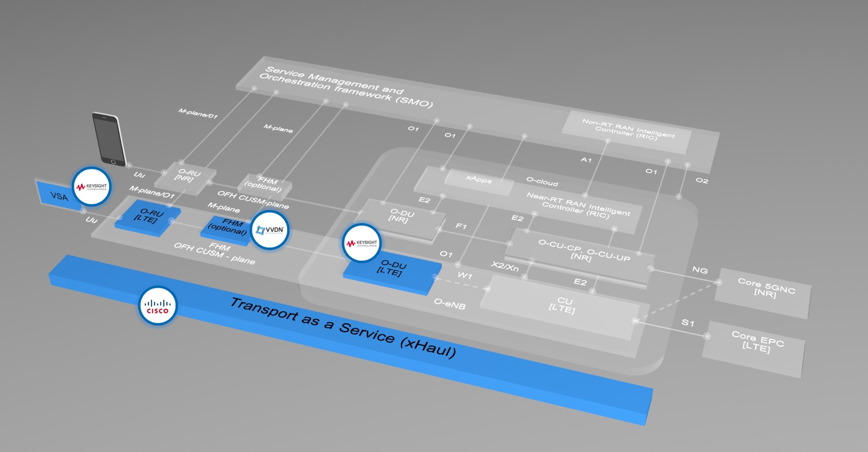The width and height of the screenshot is (868, 452).
Task: Select the O-RU [NR] block
Action: (x=186, y=178)
